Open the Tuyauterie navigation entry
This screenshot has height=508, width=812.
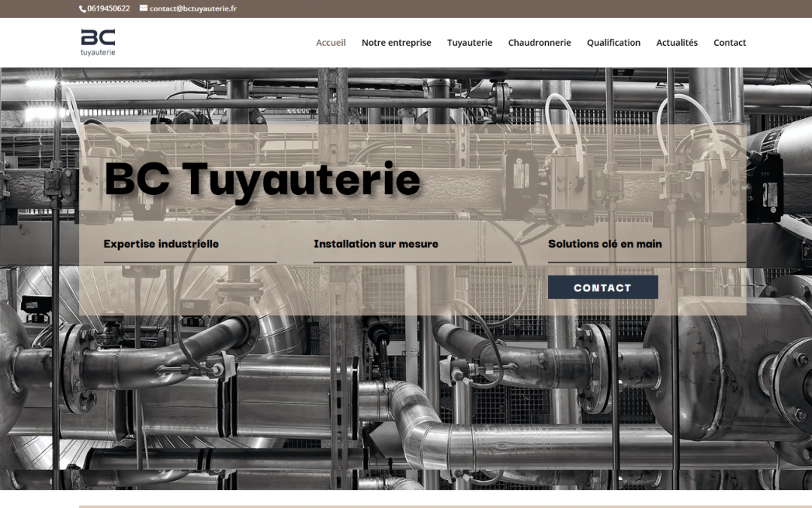469,43
